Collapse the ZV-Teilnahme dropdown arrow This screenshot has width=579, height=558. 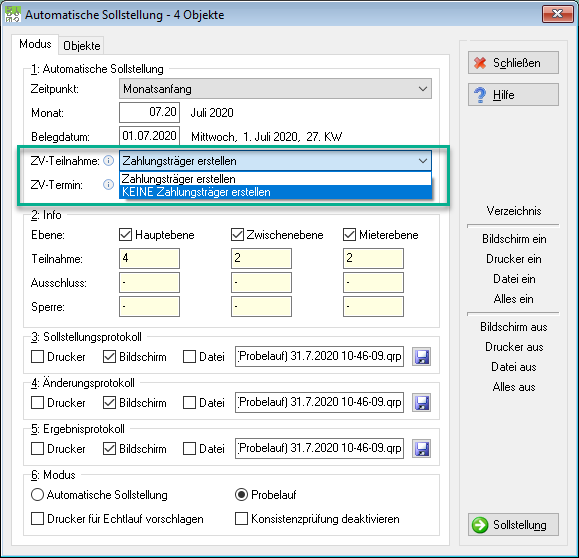422,161
